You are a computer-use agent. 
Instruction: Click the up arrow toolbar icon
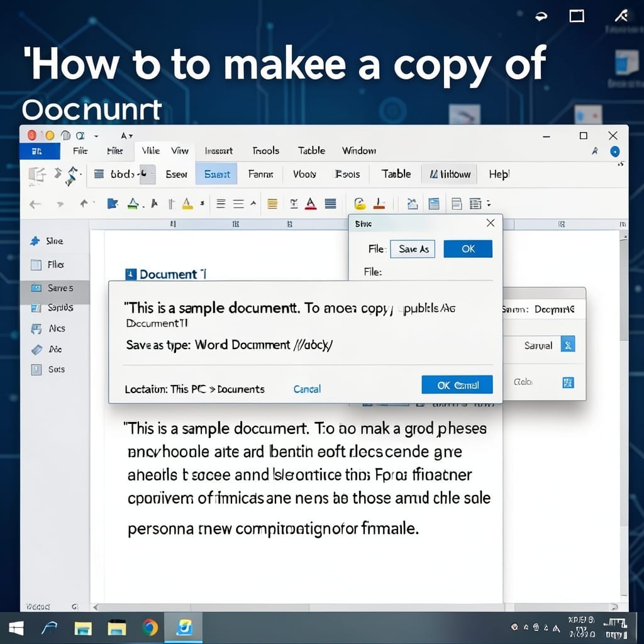84,203
